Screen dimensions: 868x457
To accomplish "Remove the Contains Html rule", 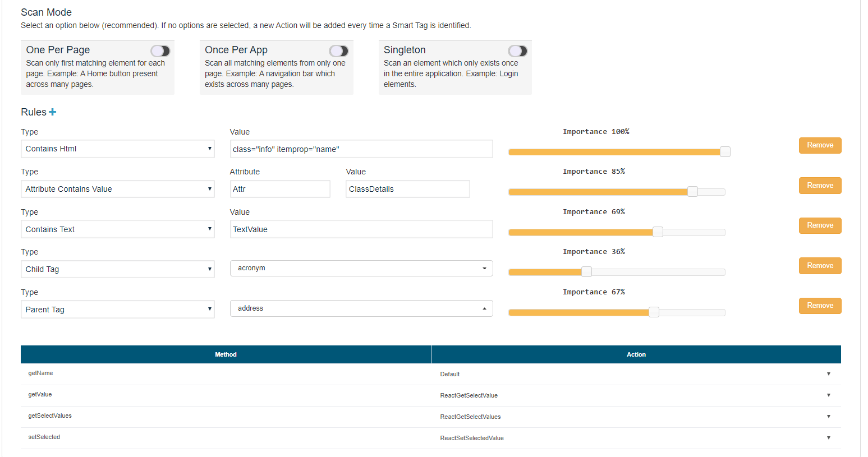I will (820, 145).
